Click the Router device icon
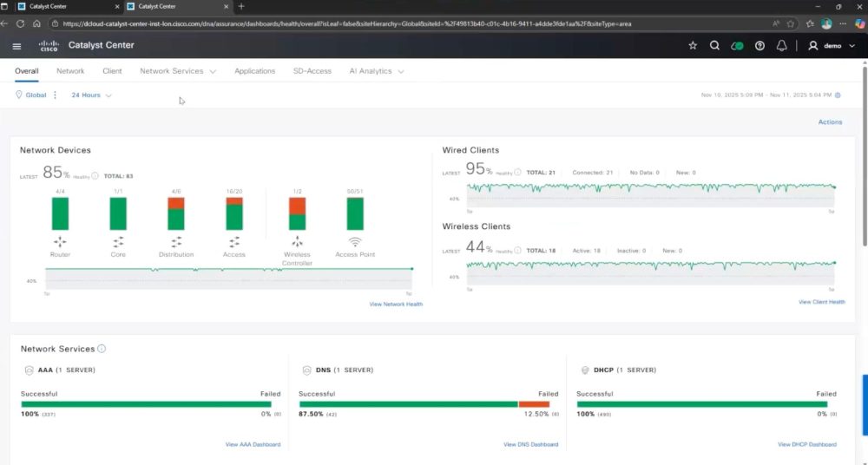The width and height of the screenshot is (868, 465). click(60, 242)
